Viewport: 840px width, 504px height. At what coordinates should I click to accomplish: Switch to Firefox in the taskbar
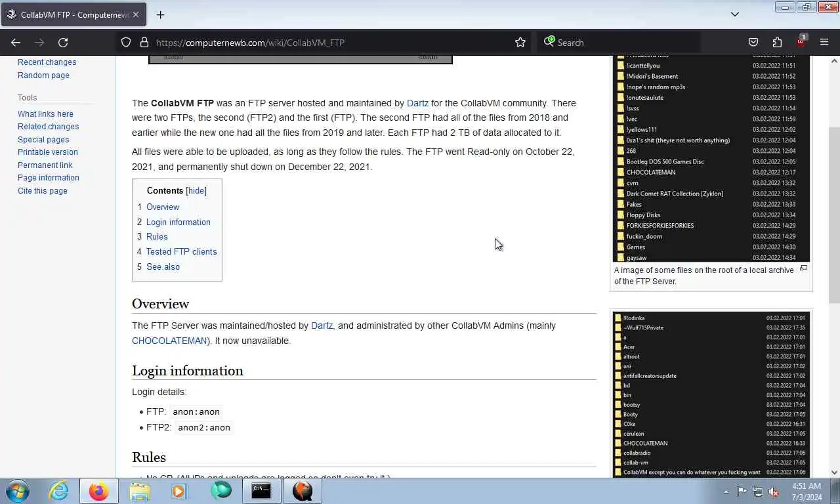[98, 491]
